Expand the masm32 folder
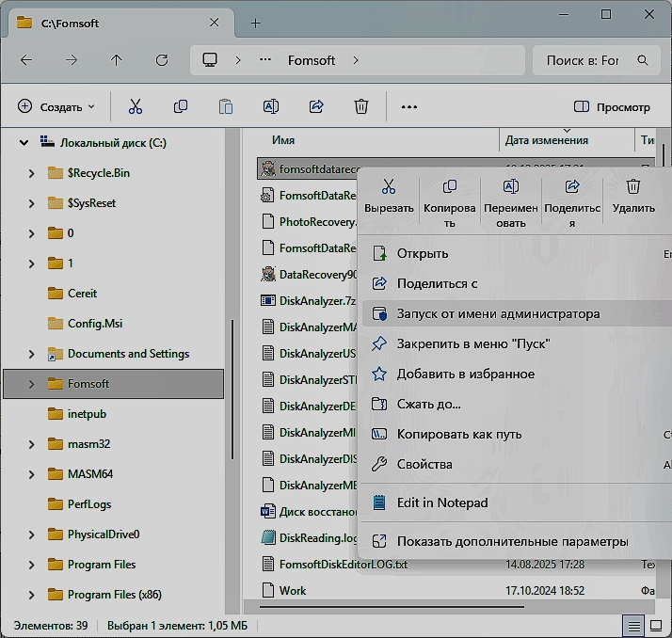The width and height of the screenshot is (672, 638). (x=31, y=444)
